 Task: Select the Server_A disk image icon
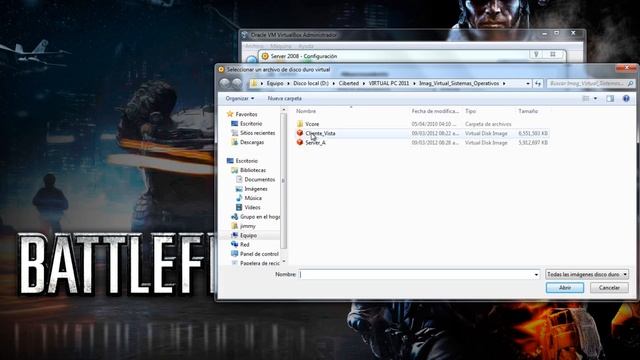point(300,142)
